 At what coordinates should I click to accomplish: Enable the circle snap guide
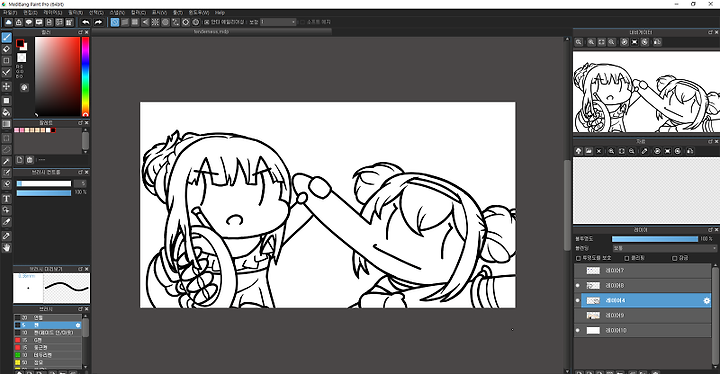coord(165,22)
